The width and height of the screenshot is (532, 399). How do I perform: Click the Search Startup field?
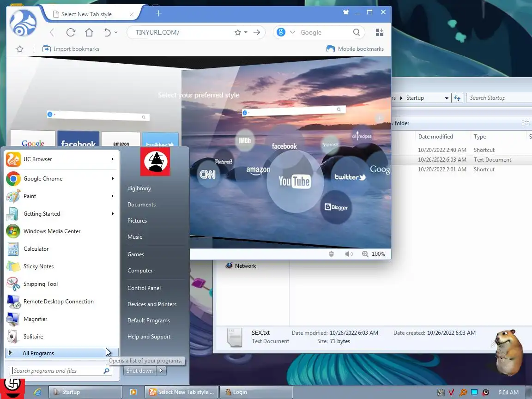499,98
